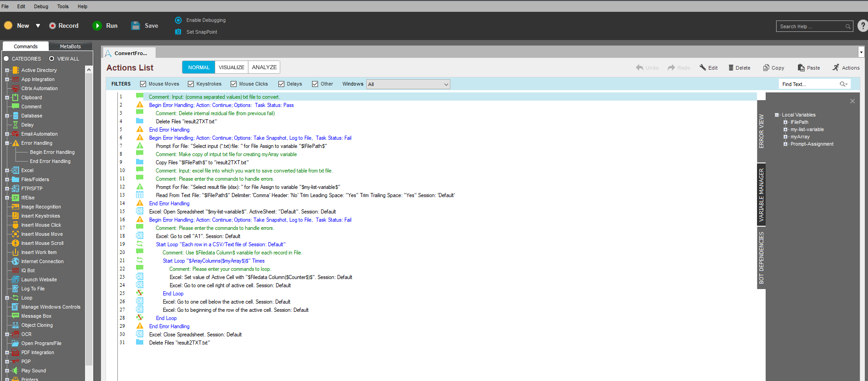The image size is (868, 381).
Task: Uncheck the Mouse Moves filter checkbox
Action: point(143,84)
